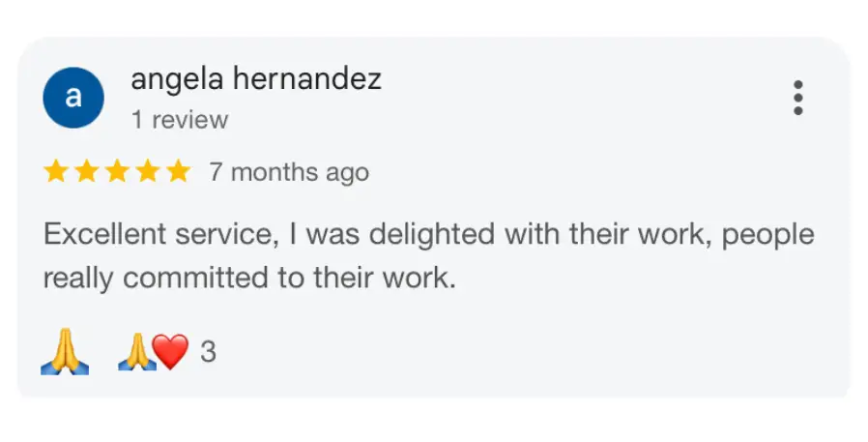Viewport: 868px width, 442px height.
Task: Click the red heart reaction emoji
Action: click(x=170, y=352)
